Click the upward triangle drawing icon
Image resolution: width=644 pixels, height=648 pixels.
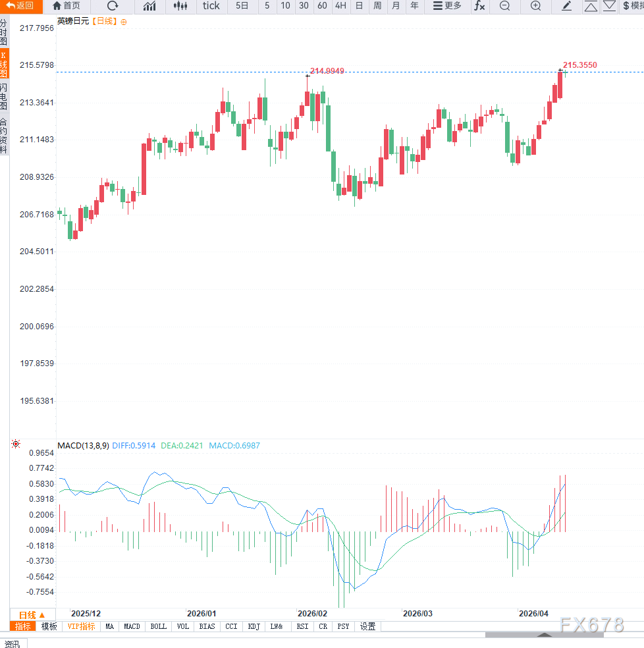click(591, 6)
